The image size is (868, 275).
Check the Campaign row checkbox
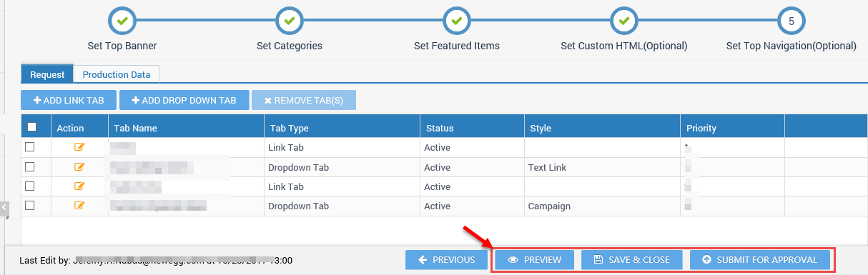[x=30, y=206]
